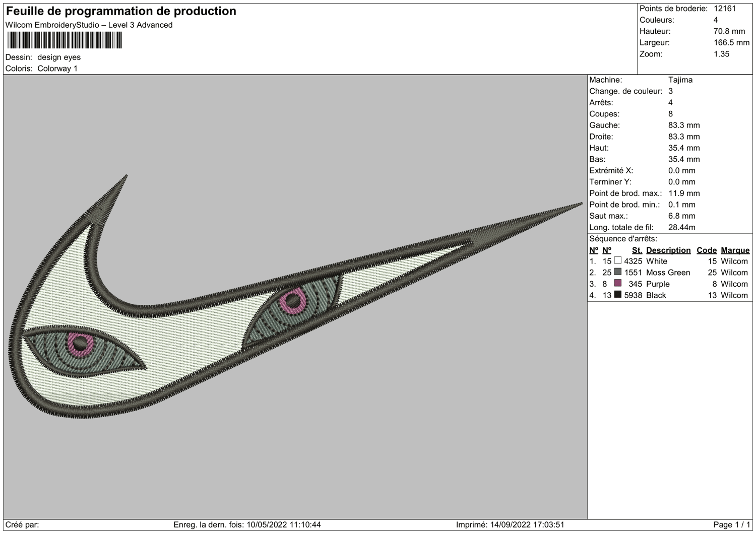The image size is (756, 534).
Task: Click the 'Terminer Y:' label
Action: [x=610, y=182]
